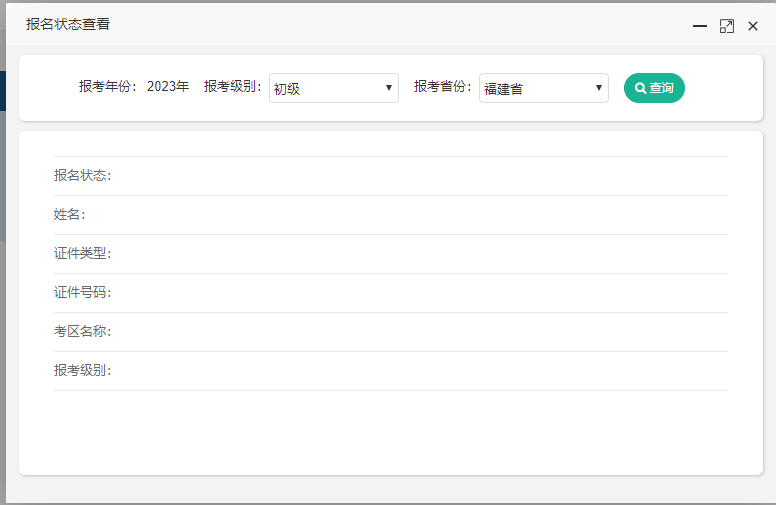Click the 报考省份 label beside the 福建省 dropdown
This screenshot has height=505, width=776.
[x=443, y=87]
